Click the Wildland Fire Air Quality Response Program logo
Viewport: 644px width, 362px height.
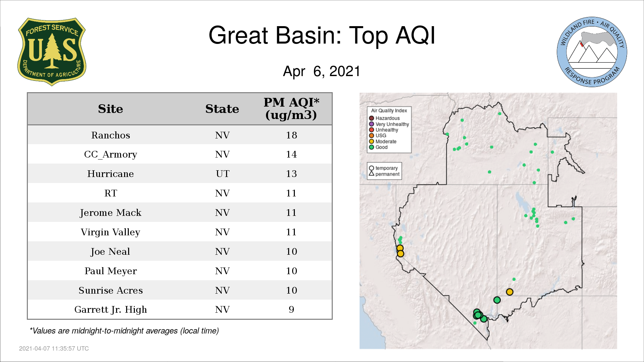click(592, 52)
